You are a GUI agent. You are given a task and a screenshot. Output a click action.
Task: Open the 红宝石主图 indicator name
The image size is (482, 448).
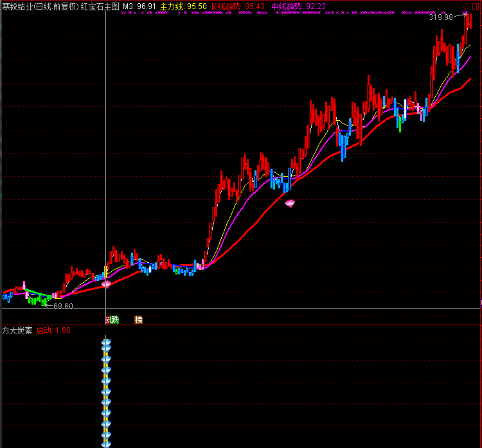coord(100,6)
